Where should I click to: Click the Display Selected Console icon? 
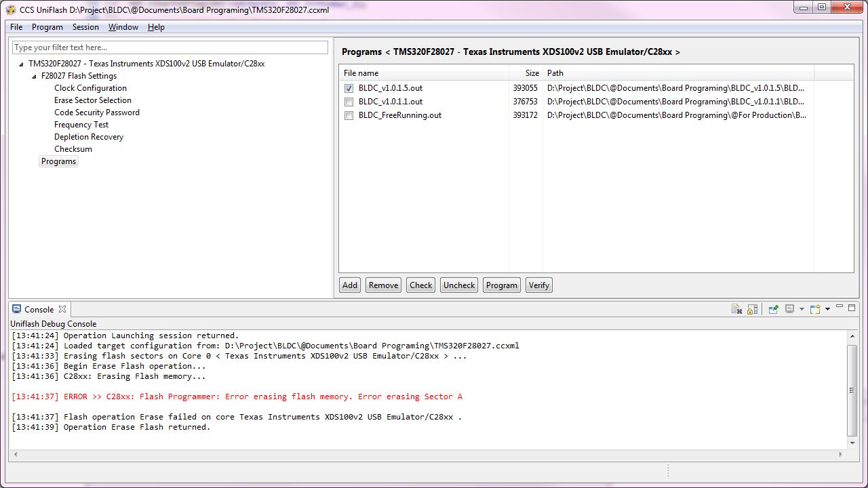(x=790, y=309)
